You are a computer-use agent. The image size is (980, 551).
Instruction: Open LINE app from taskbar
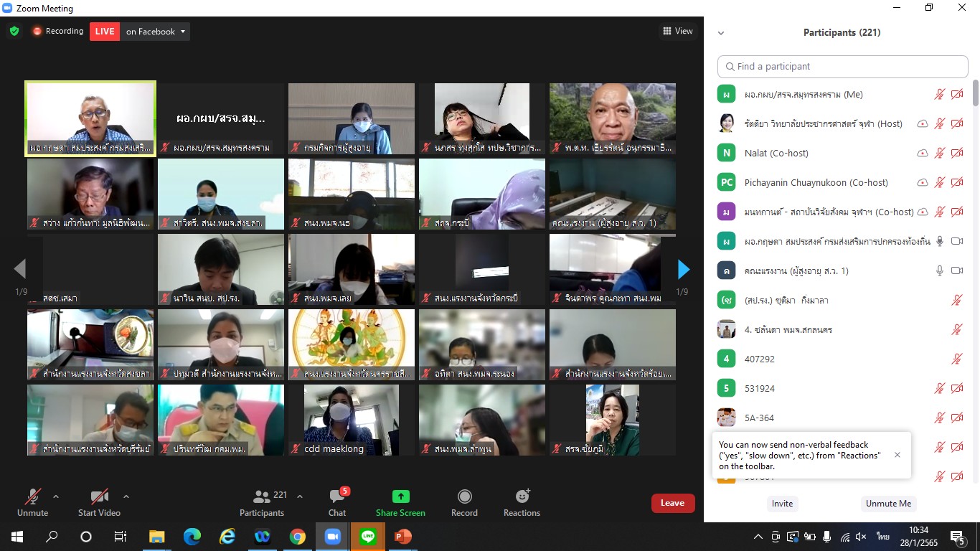coord(368,536)
